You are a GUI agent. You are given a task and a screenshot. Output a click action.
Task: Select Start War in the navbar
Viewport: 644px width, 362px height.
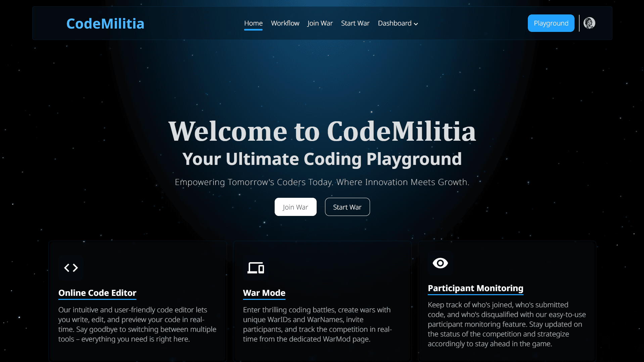tap(355, 23)
